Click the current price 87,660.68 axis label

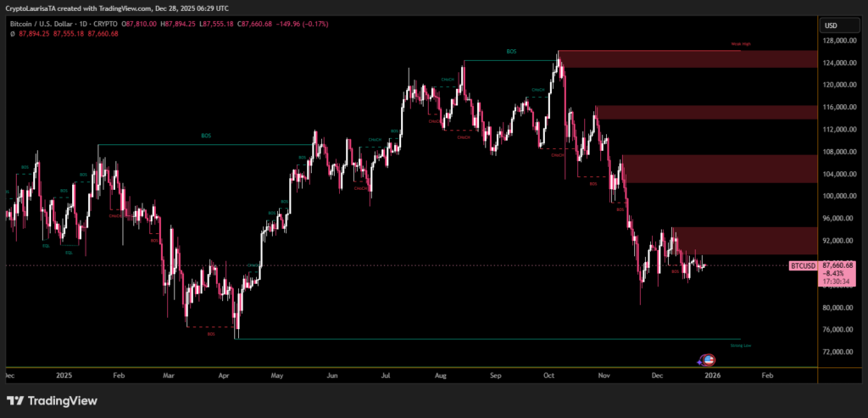[837, 265]
